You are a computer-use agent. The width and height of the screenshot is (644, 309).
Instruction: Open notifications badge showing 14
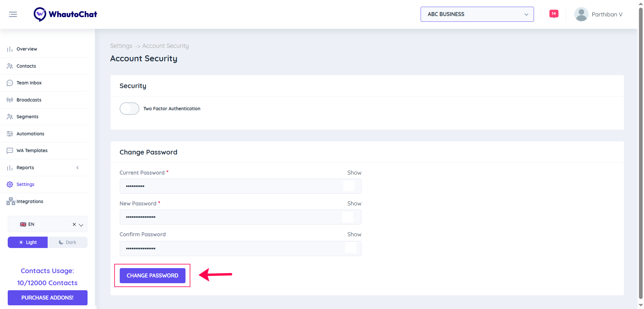tap(553, 14)
